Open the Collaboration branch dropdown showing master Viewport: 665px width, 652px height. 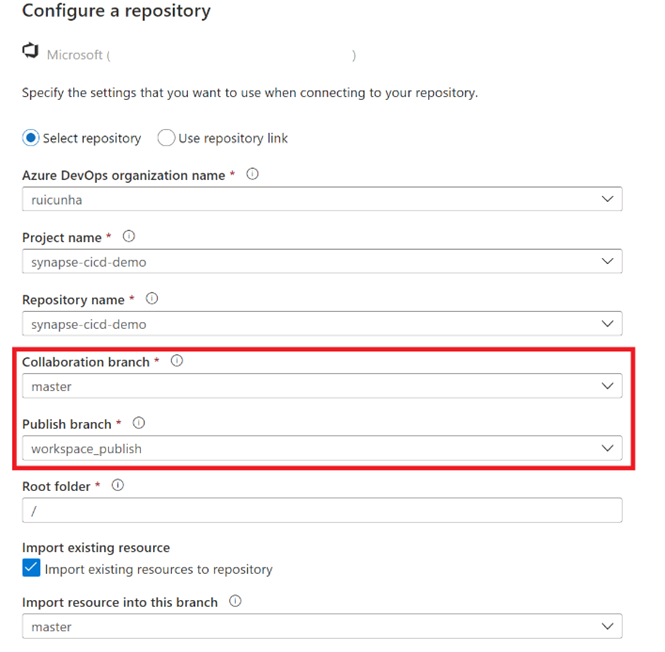[322, 386]
